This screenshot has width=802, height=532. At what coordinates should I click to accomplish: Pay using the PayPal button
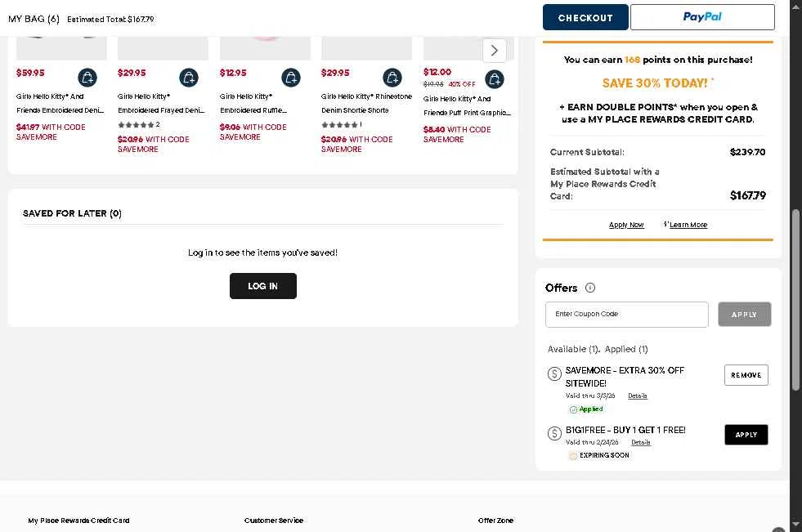click(702, 17)
